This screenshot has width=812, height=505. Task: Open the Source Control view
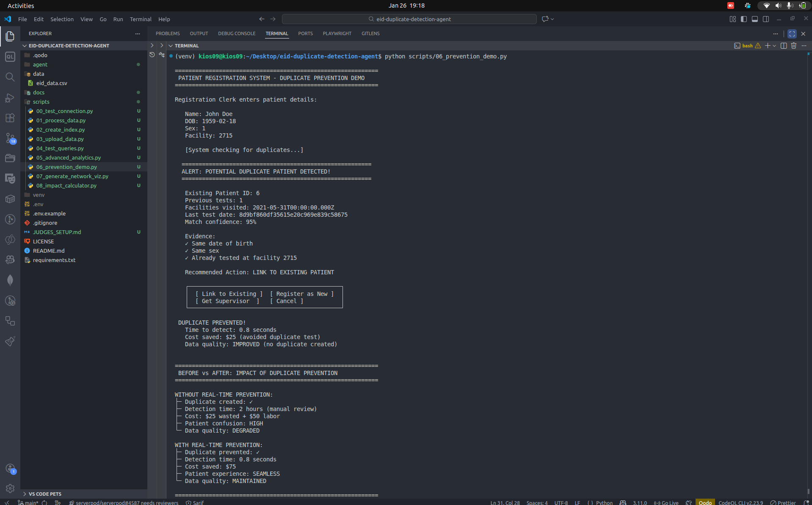point(10,138)
